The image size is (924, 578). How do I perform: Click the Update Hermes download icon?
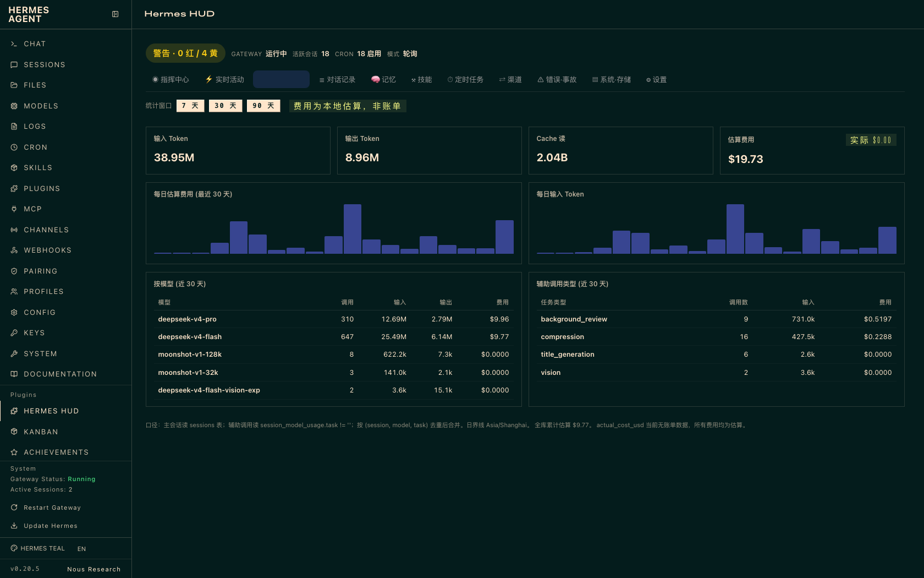[14, 526]
